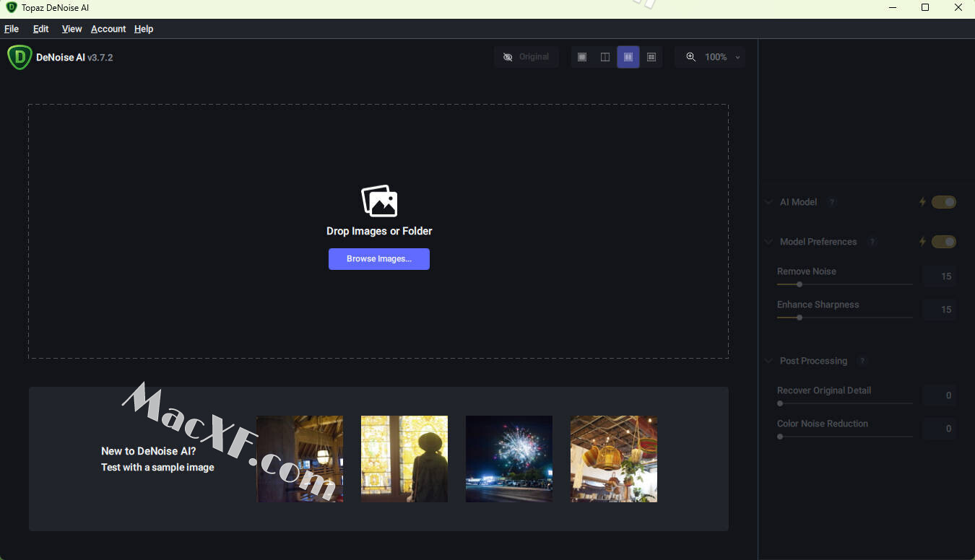Click the Color Noise Reduction value field
Screen dimensions: 975x560
click(940, 429)
